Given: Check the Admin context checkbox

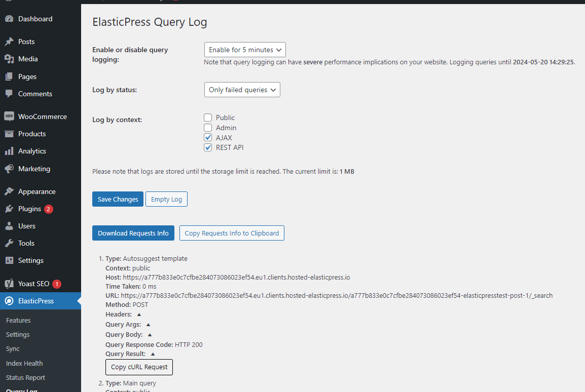Looking at the screenshot, I should pyautogui.click(x=208, y=127).
